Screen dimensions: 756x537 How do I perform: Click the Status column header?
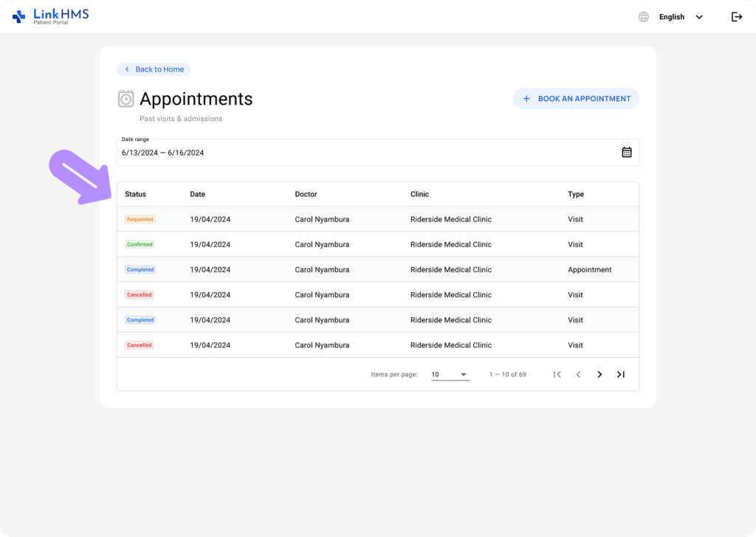pos(136,194)
